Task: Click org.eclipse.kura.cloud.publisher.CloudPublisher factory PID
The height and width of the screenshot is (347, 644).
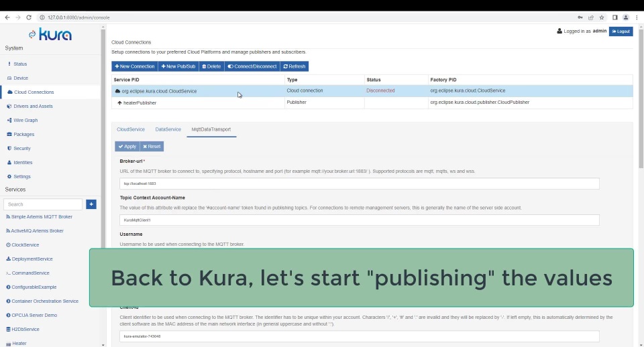Action: (480, 102)
